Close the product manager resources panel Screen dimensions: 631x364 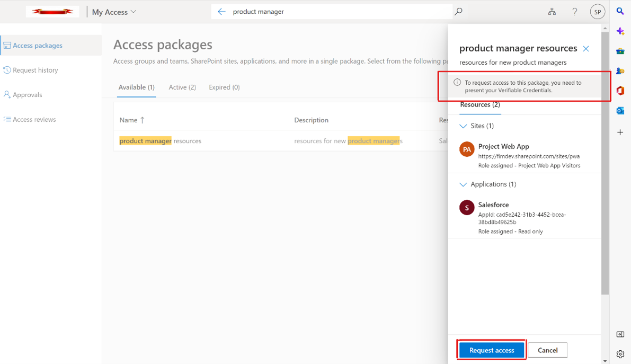[586, 49]
